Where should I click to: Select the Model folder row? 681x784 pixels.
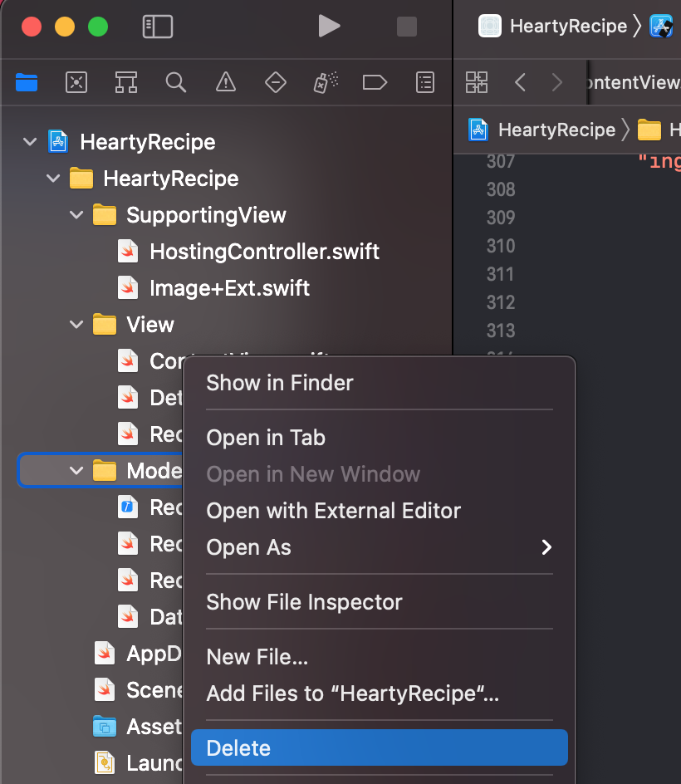[100, 471]
